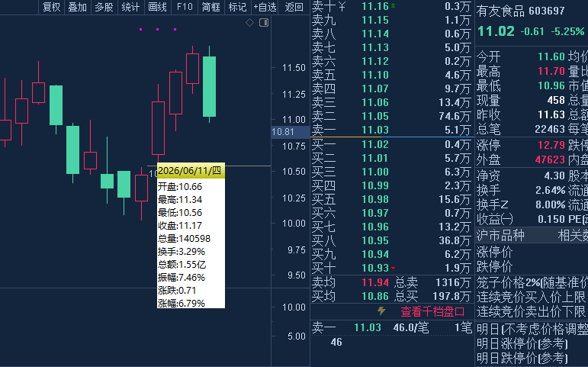
Task: Click 昨收 value 11.63
Action: tap(551, 114)
